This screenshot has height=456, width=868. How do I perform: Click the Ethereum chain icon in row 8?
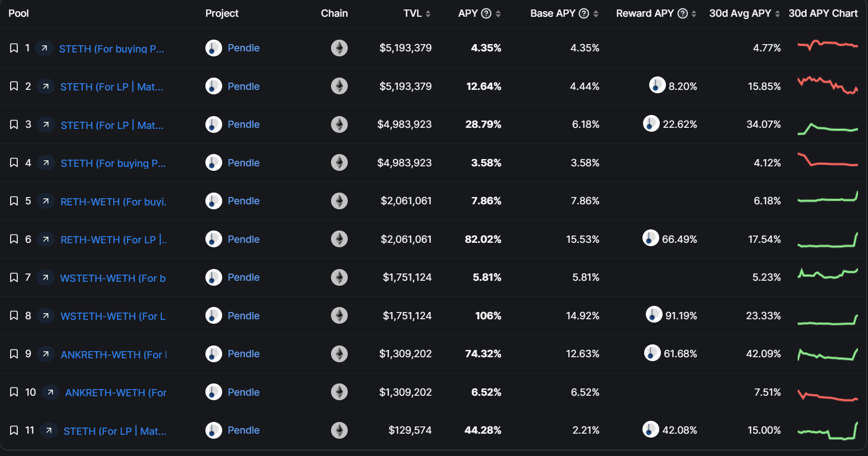339,315
